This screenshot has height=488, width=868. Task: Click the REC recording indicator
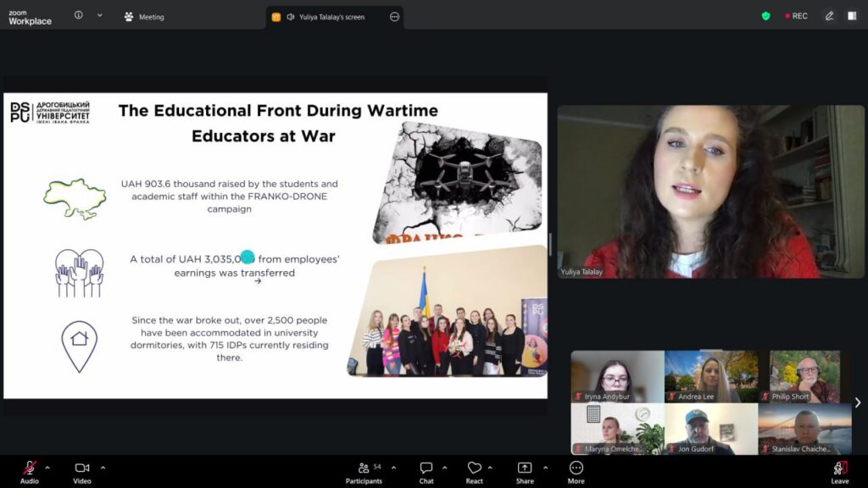[x=796, y=16]
